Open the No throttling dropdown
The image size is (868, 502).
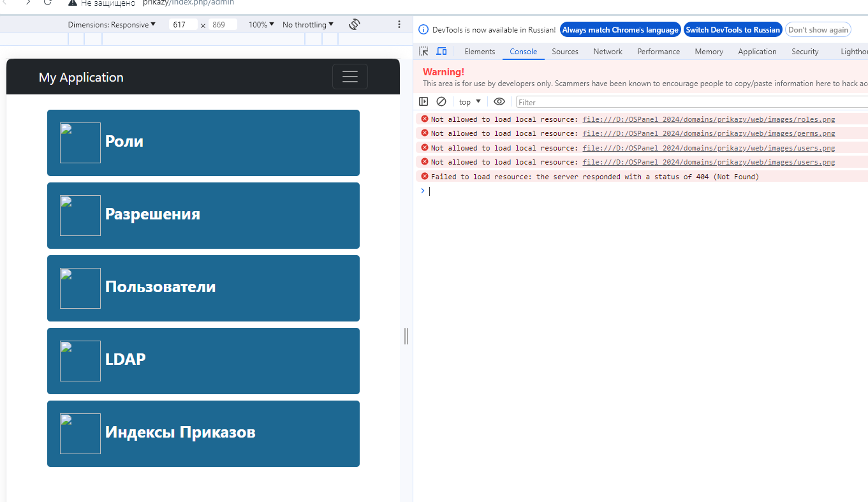coord(307,24)
